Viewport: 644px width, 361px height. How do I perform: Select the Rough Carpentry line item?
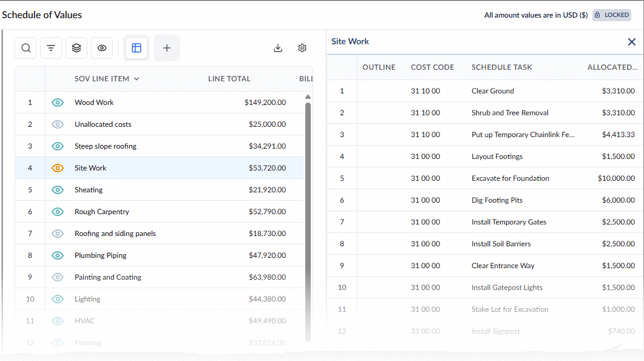click(160, 212)
